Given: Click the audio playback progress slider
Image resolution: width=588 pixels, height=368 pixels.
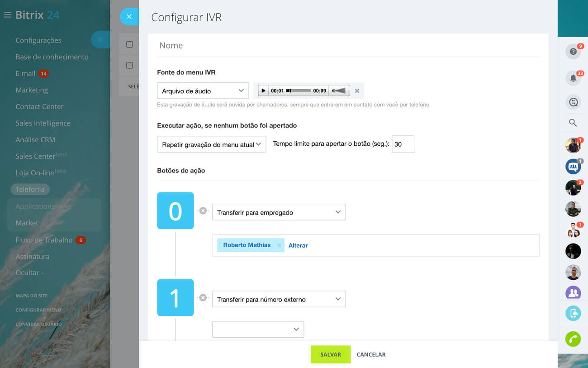Looking at the screenshot, I should 299,91.
